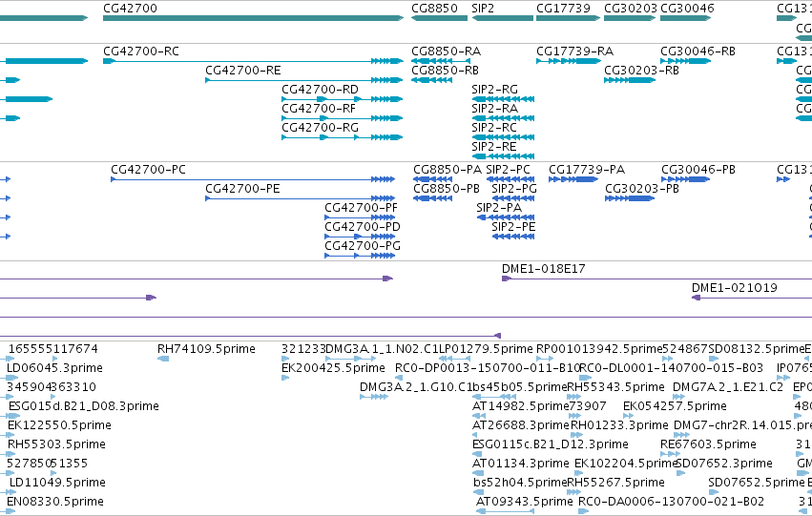Image resolution: width=812 pixels, height=516 pixels.
Task: Click the CG30046 gene feature
Action: pyautogui.click(x=686, y=18)
